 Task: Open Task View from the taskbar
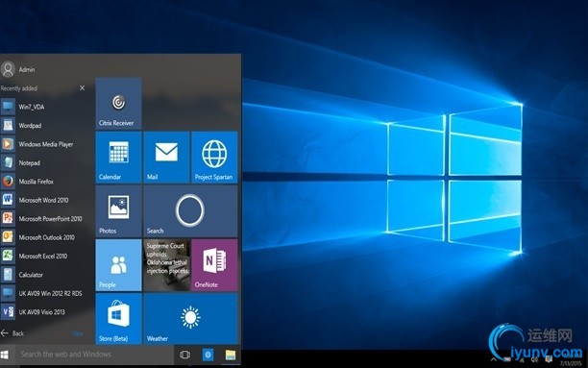tap(184, 355)
